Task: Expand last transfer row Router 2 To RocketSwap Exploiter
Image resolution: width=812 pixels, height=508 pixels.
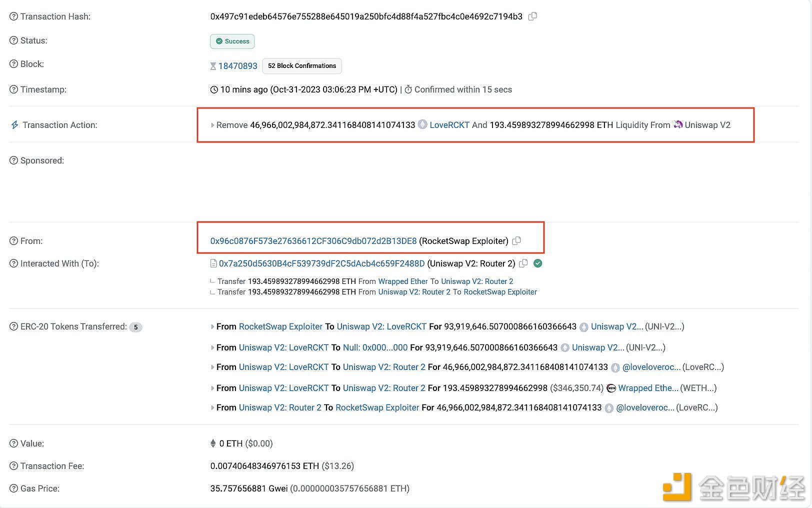Action: tap(212, 407)
